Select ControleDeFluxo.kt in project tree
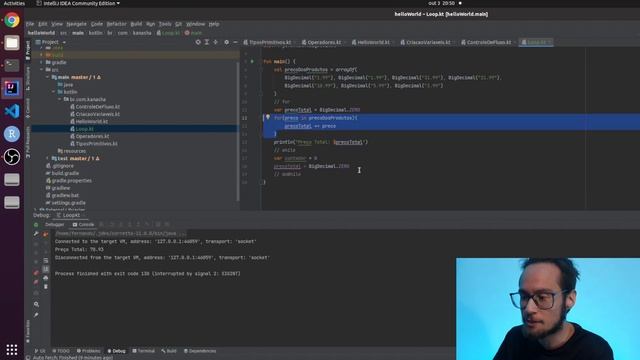The image size is (640, 360). (98, 107)
